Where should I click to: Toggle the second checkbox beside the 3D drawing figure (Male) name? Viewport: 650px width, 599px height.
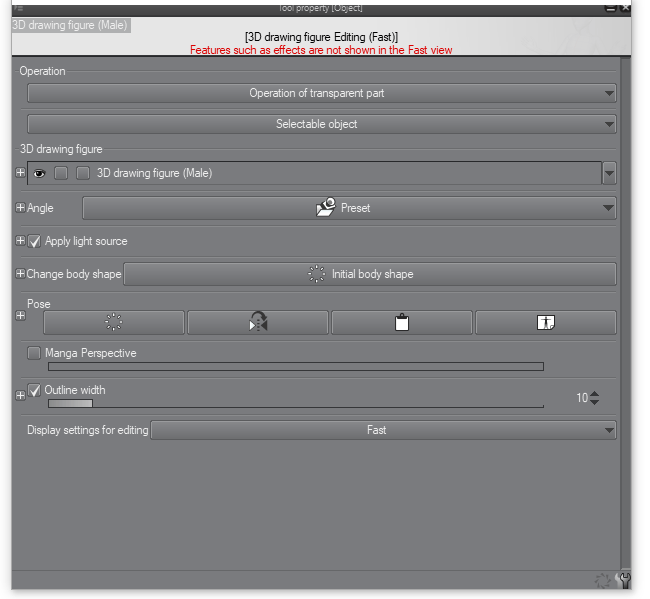pos(83,173)
